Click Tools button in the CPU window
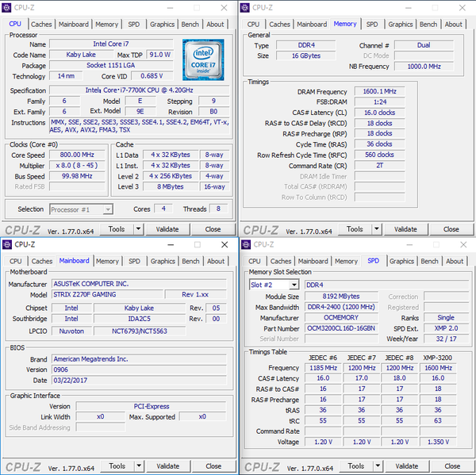 [x=117, y=229]
